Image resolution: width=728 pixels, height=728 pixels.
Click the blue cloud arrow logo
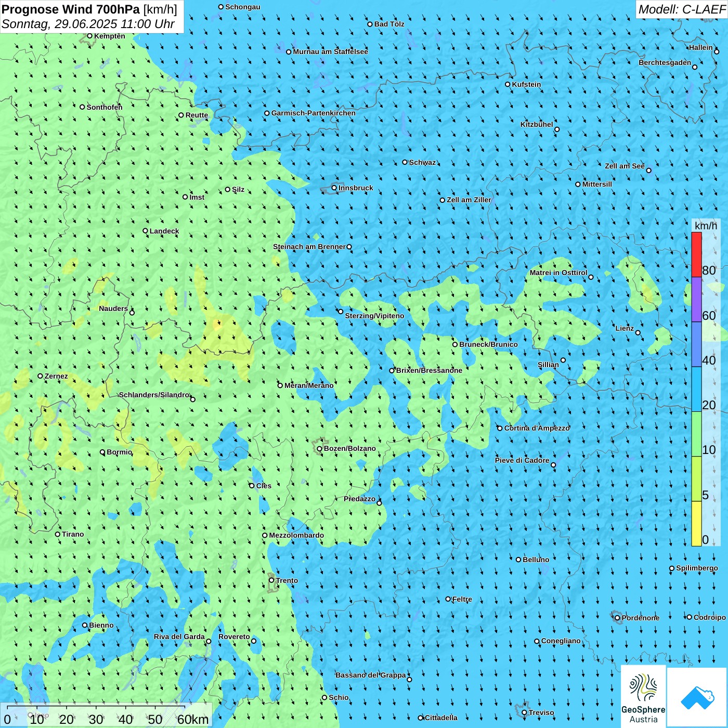click(x=697, y=697)
